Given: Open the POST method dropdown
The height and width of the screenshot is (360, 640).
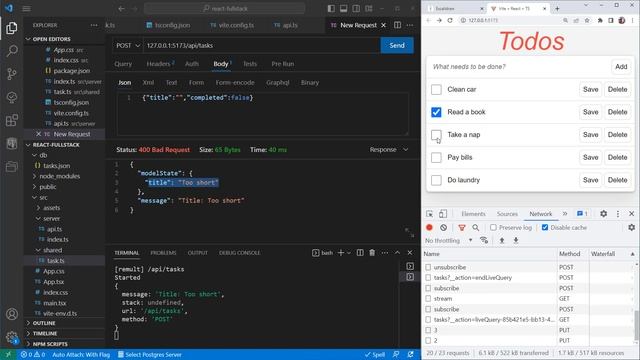Looking at the screenshot, I should [x=128, y=45].
